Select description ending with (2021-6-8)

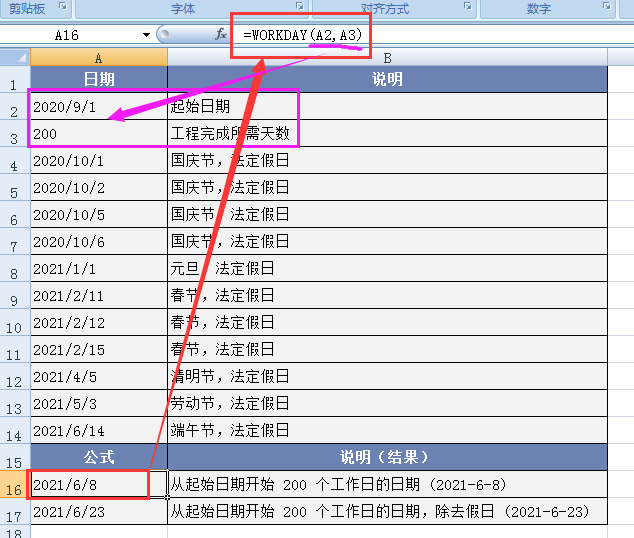point(387,485)
